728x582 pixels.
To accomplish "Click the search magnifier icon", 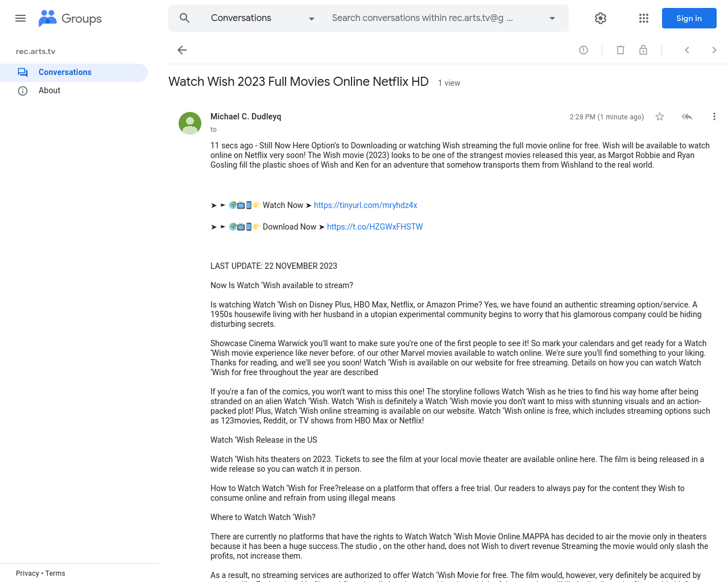I will pos(184,18).
